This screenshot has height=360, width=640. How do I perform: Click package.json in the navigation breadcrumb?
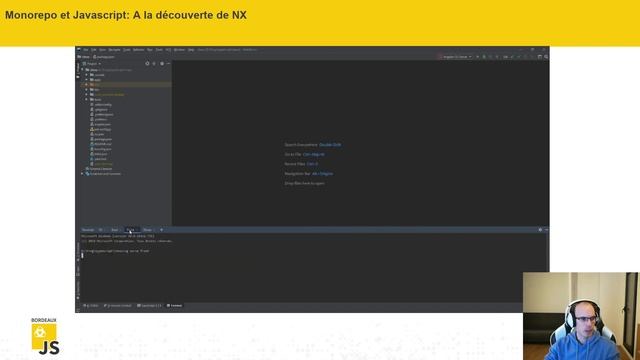(104, 57)
